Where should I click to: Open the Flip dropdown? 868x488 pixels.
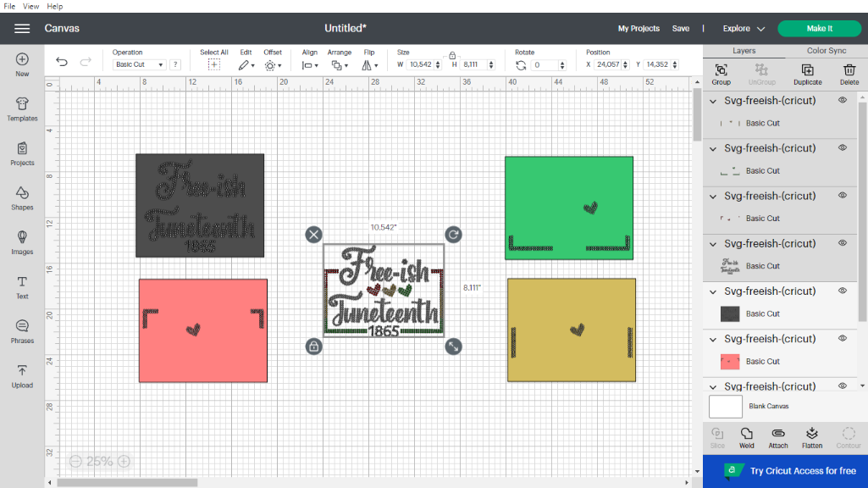click(369, 65)
